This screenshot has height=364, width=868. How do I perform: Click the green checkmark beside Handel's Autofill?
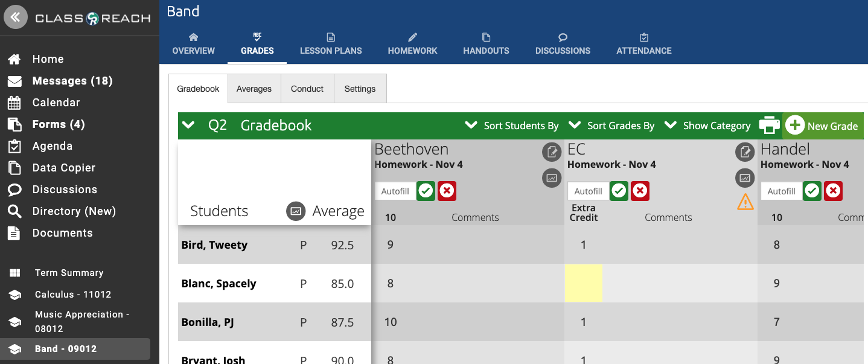pos(812,191)
